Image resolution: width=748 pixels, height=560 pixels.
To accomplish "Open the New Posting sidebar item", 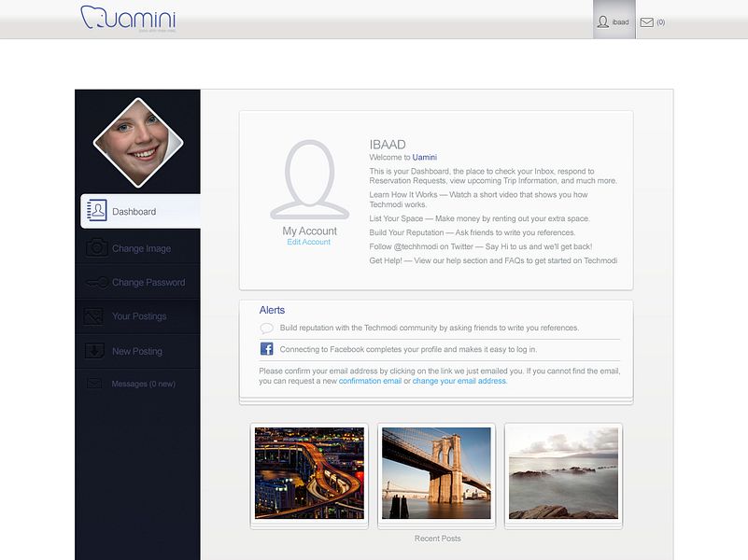I will 138,351.
